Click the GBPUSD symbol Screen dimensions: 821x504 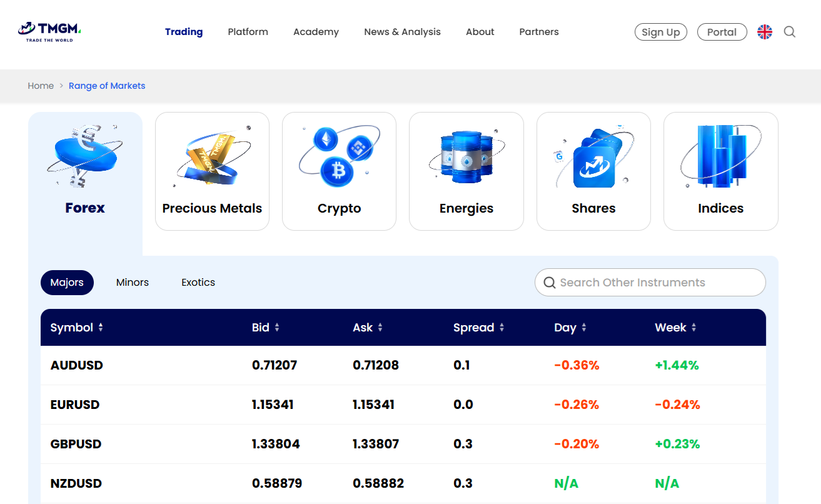(76, 444)
